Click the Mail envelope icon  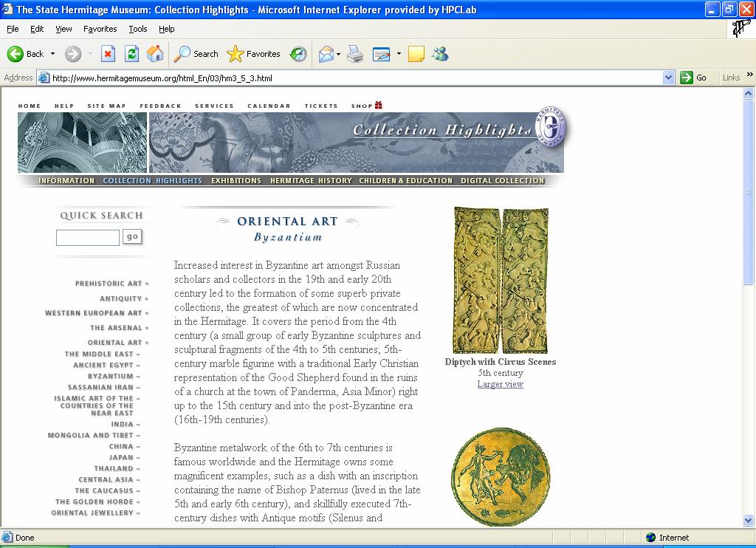326,54
